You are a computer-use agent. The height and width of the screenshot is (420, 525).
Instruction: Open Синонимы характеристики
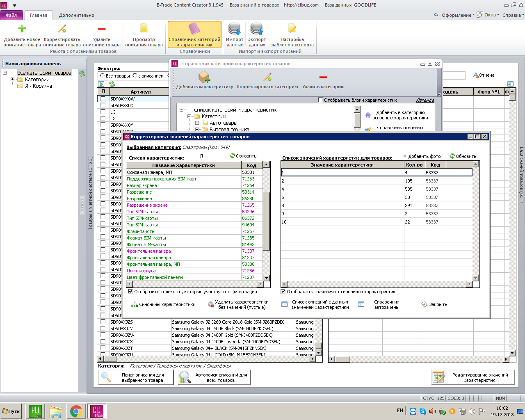tap(163, 304)
